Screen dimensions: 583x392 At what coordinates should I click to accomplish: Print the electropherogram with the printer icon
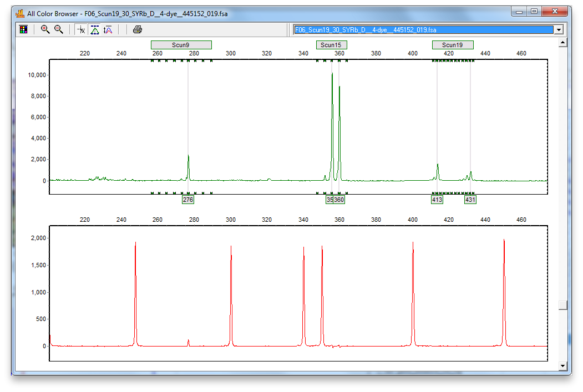138,29
